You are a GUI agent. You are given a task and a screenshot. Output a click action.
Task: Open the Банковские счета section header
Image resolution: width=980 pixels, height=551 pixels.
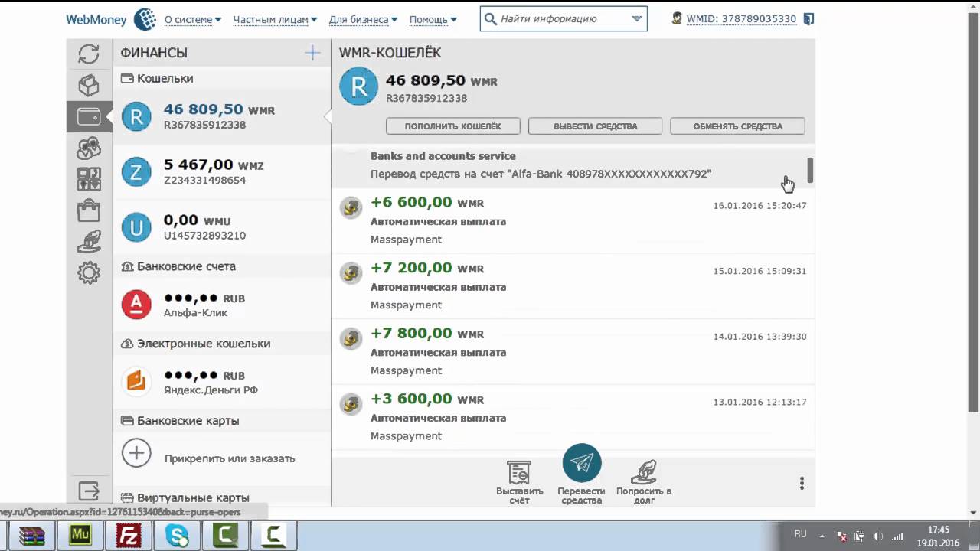pos(222,266)
